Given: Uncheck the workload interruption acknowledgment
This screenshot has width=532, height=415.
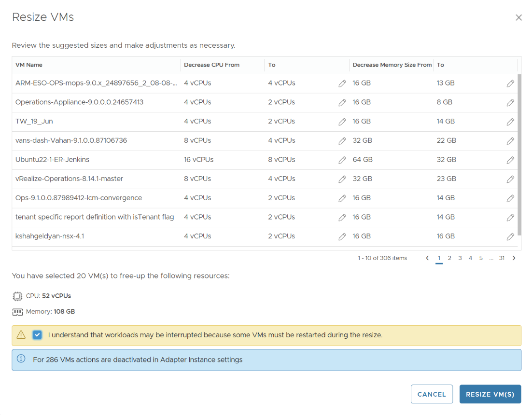Looking at the screenshot, I should [x=37, y=334].
